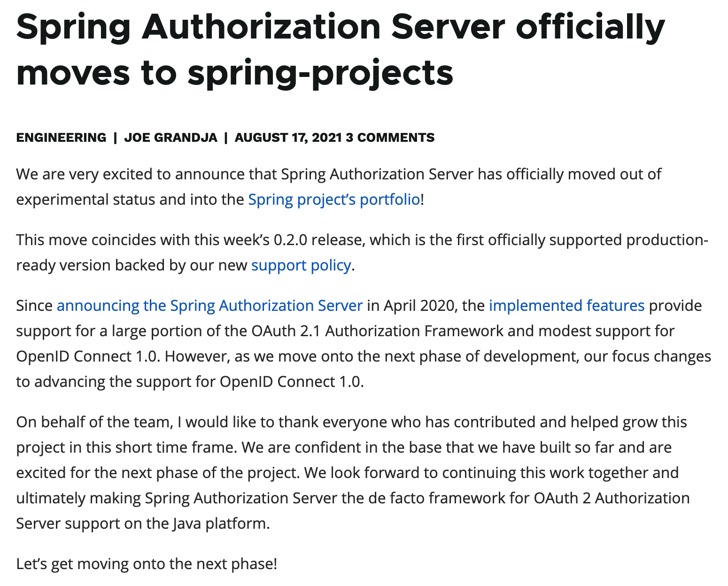This screenshot has height=586, width=728.
Task: Open announcing the Spring Authorization Server link
Action: click(209, 306)
